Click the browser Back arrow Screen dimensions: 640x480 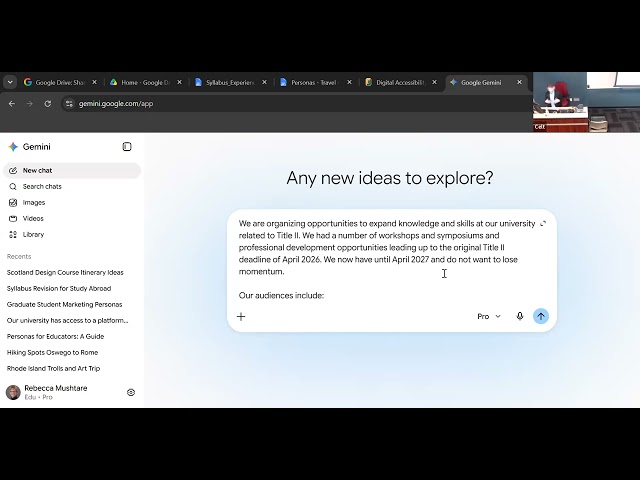(12, 104)
